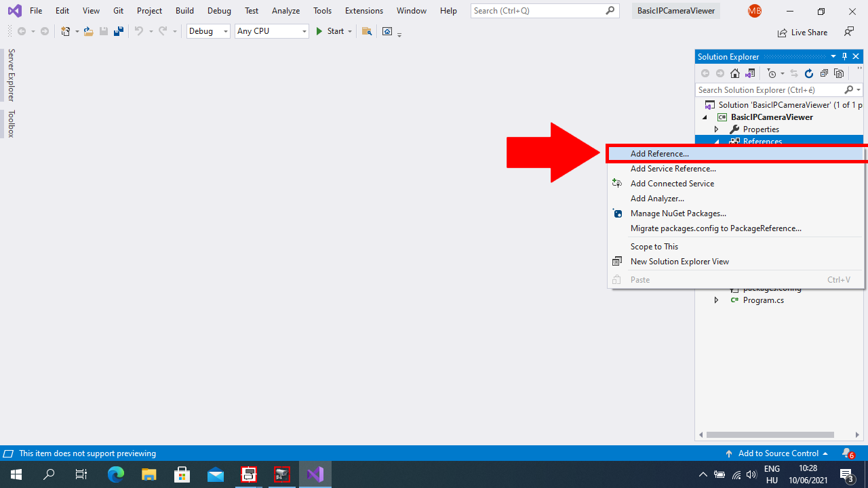
Task: Open the Debug menu
Action: (x=219, y=11)
